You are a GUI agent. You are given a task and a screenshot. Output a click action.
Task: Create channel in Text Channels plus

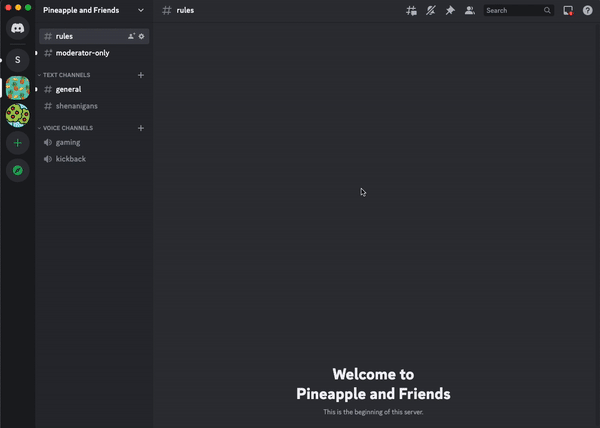click(x=141, y=75)
